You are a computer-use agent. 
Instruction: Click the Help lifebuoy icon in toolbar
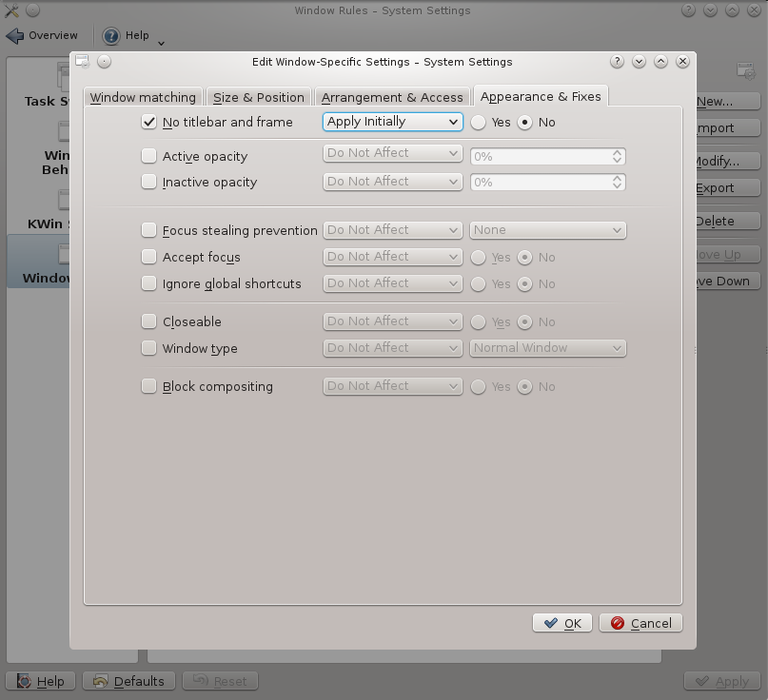(111, 36)
